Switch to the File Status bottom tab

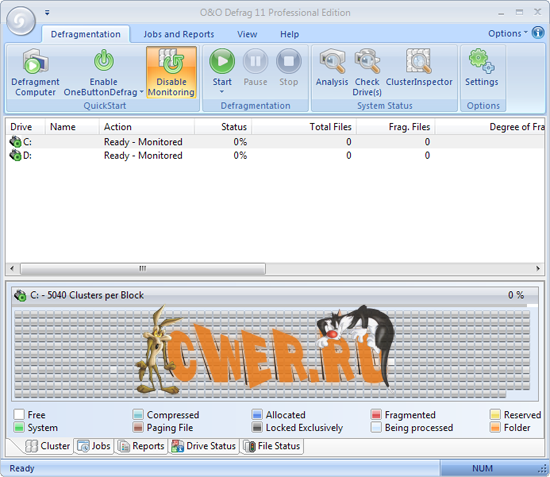click(x=272, y=446)
